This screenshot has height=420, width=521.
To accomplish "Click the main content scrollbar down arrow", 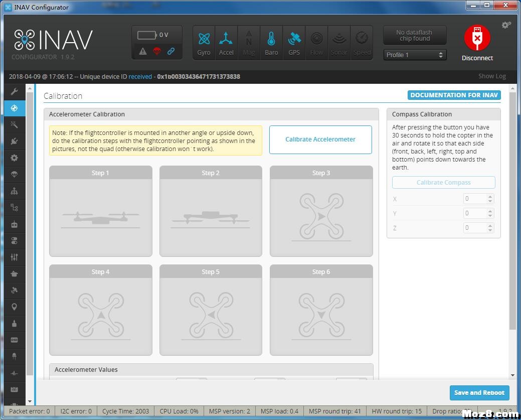I will pos(512,375).
